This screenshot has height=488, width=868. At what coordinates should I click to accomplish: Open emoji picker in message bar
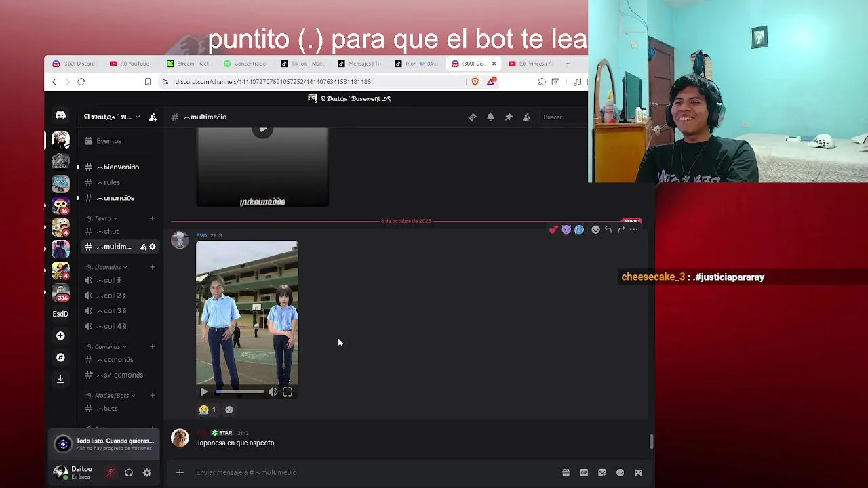pyautogui.click(x=620, y=472)
